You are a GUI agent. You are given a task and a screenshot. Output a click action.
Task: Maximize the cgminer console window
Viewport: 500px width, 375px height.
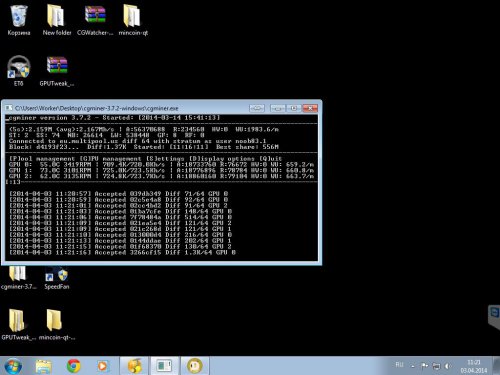pyautogui.click(x=294, y=108)
